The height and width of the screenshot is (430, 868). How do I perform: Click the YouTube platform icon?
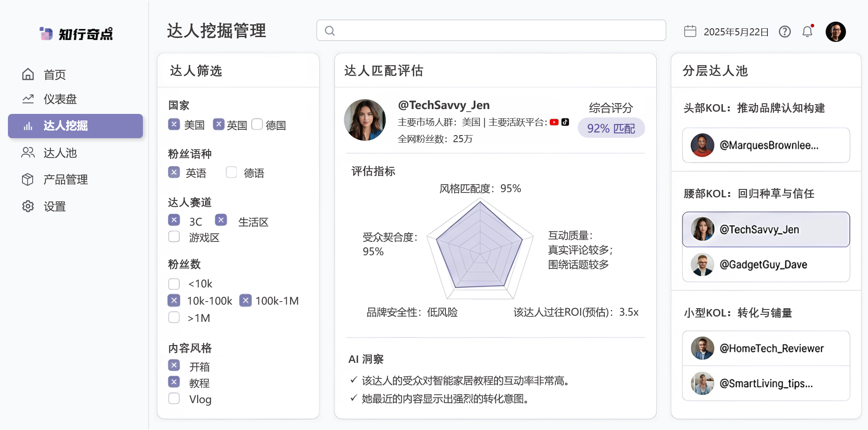[x=554, y=122]
